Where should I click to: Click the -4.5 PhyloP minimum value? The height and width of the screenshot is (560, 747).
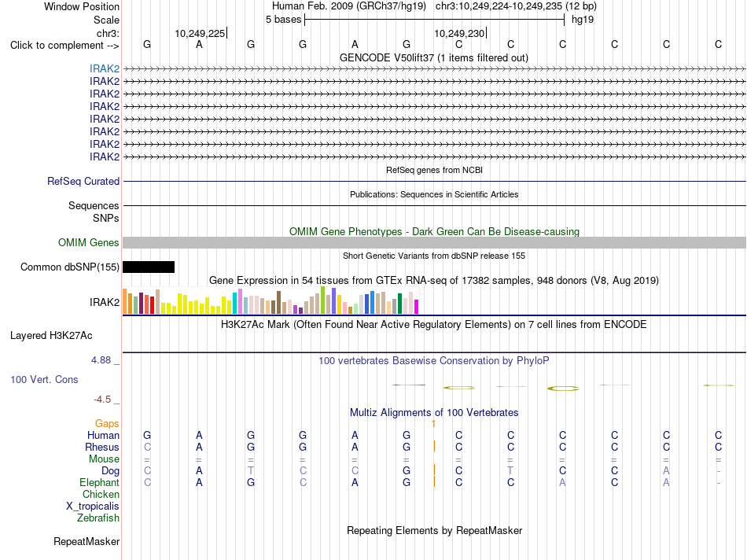coord(102,400)
